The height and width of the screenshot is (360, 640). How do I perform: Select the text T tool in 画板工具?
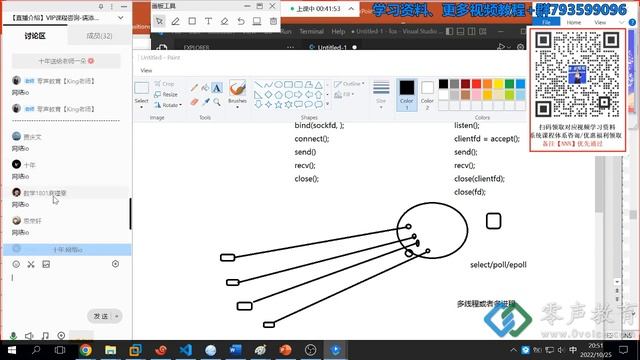208,21
